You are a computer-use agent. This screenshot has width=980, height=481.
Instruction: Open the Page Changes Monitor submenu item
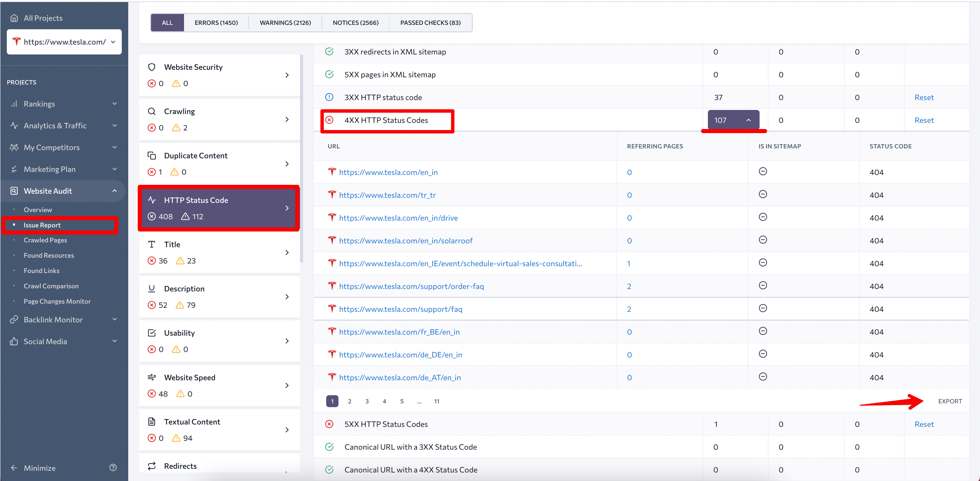pos(57,301)
